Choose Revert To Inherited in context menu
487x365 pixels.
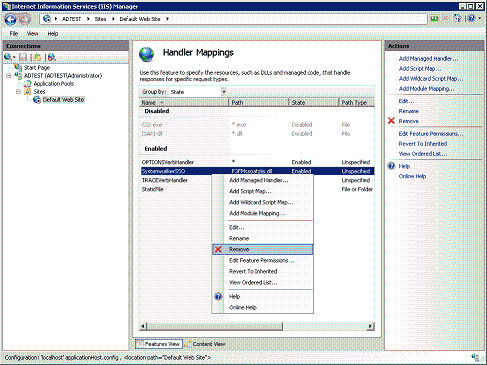click(253, 271)
